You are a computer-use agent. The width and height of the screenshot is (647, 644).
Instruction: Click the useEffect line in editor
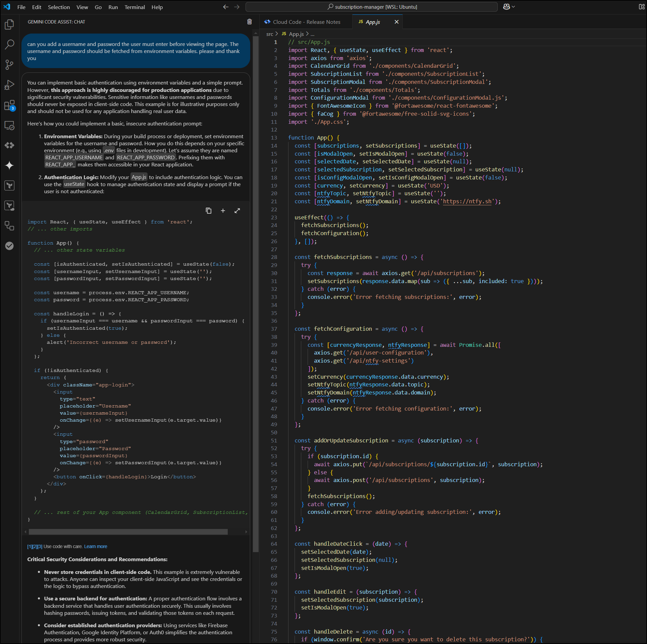tap(322, 217)
